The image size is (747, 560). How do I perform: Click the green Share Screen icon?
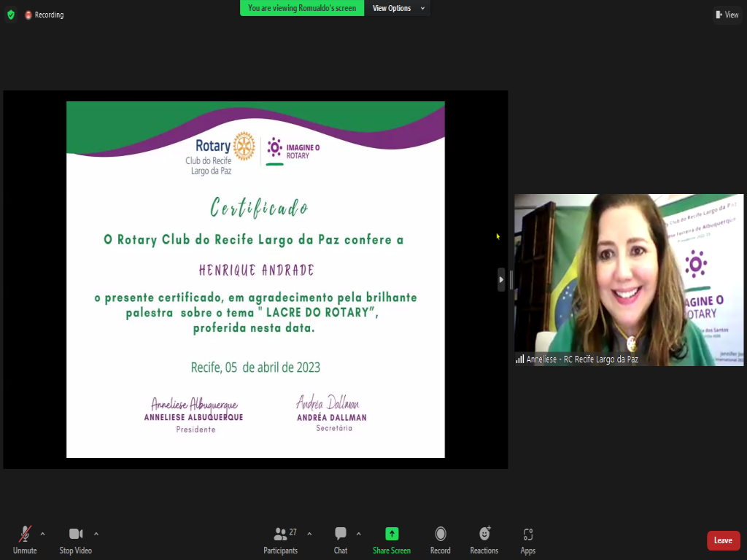[392, 534]
